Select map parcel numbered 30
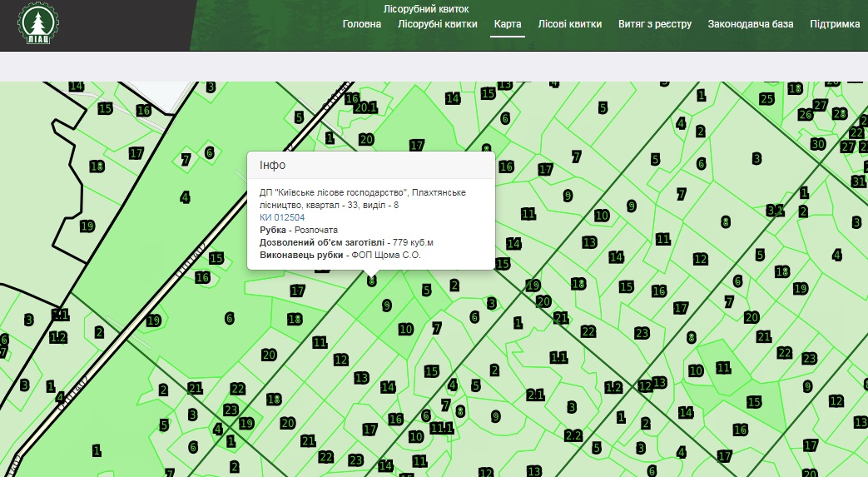This screenshot has width=868, height=477. (817, 144)
